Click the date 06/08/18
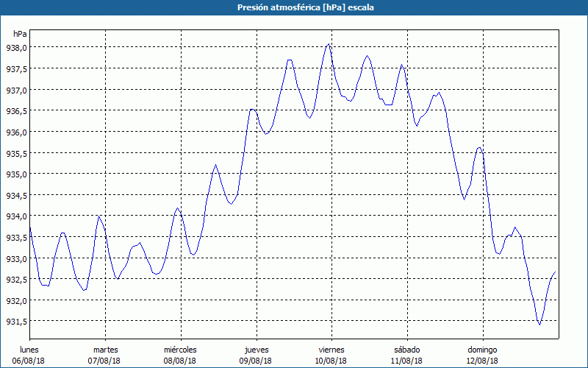 (x=29, y=361)
